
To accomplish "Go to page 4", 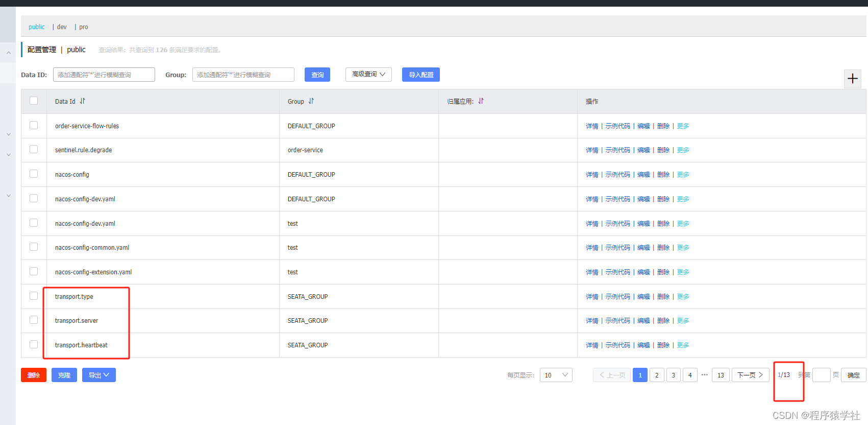I will (x=690, y=375).
